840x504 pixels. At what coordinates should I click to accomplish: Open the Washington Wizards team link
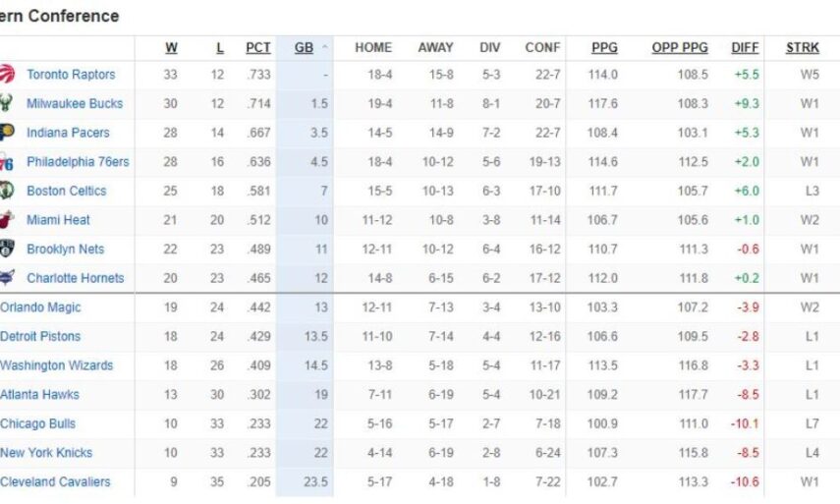[56, 365]
